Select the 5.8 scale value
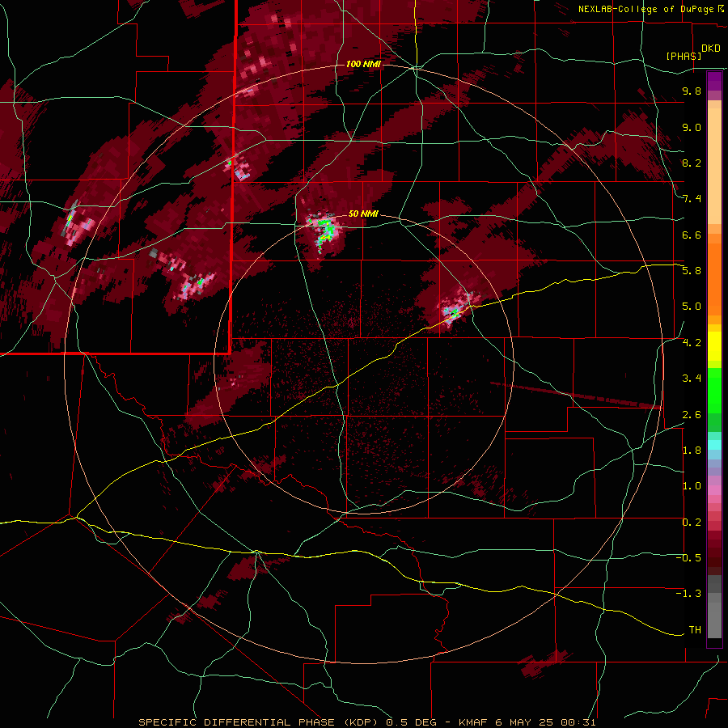The width and height of the screenshot is (728, 728). pyautogui.click(x=692, y=271)
